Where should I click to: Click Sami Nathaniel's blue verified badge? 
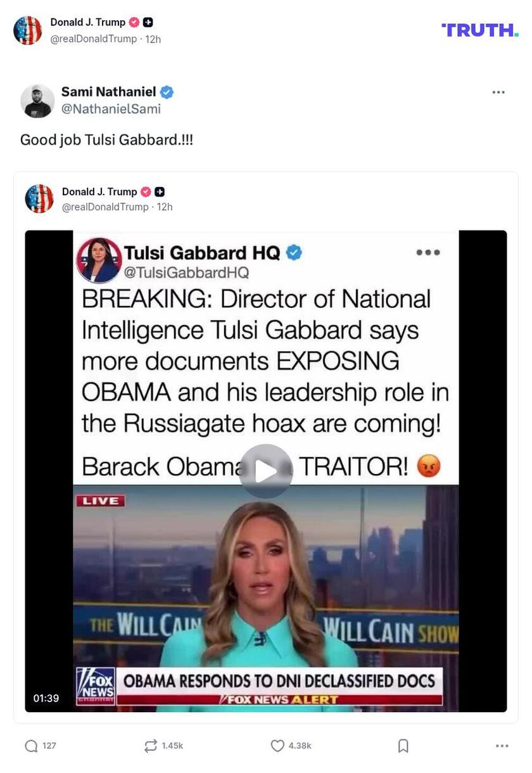(167, 92)
